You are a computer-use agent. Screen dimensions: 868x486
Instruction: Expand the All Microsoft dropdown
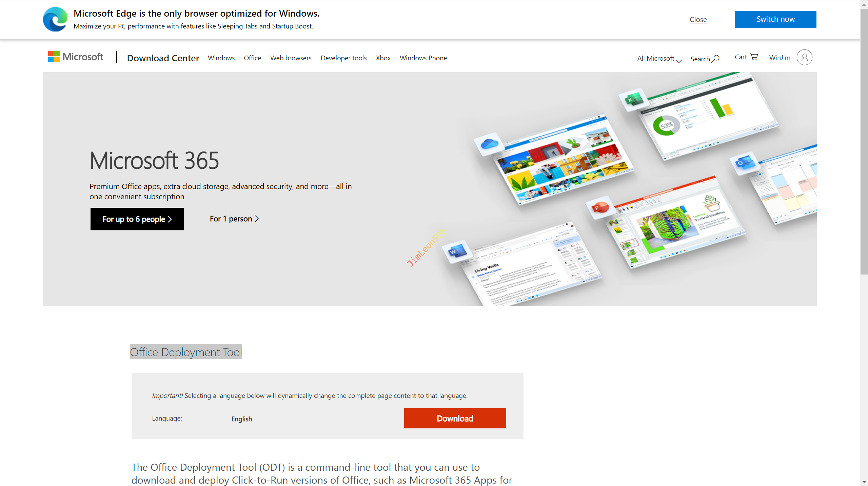pos(659,59)
